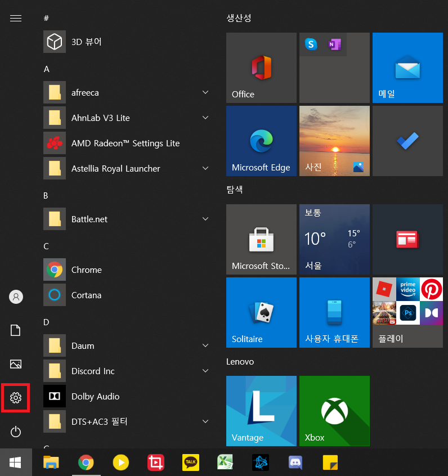448x476 pixels.
Task: Open OneNote from the tile folder
Action: coord(334,44)
